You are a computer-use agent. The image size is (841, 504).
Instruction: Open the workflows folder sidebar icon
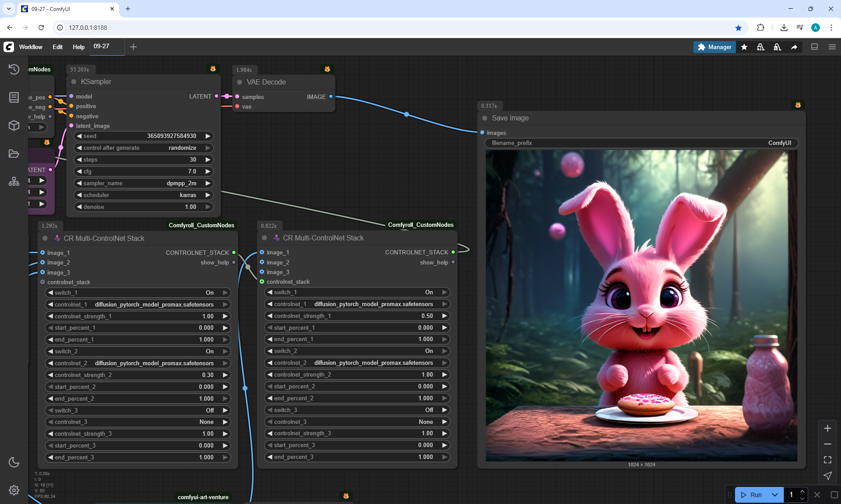pos(14,154)
